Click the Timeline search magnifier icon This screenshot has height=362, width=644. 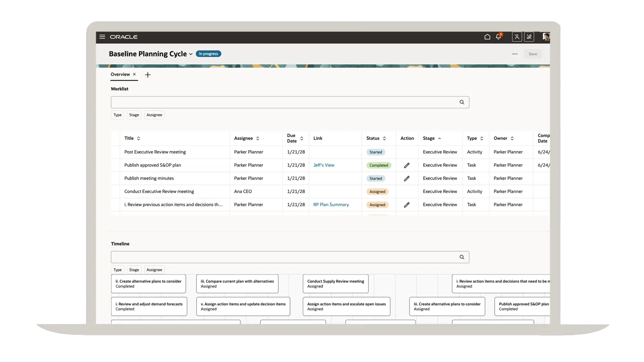point(462,257)
